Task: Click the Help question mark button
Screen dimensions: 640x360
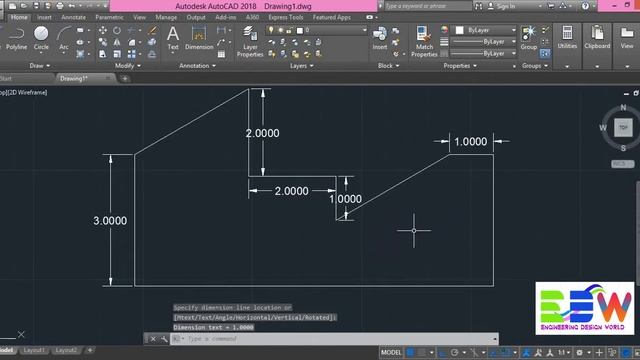Action: point(585,6)
